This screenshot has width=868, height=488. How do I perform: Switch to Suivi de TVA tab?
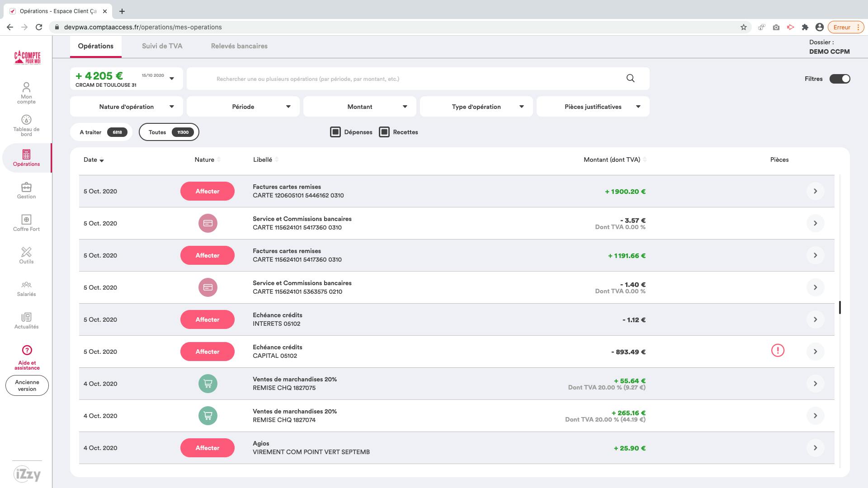[162, 46]
